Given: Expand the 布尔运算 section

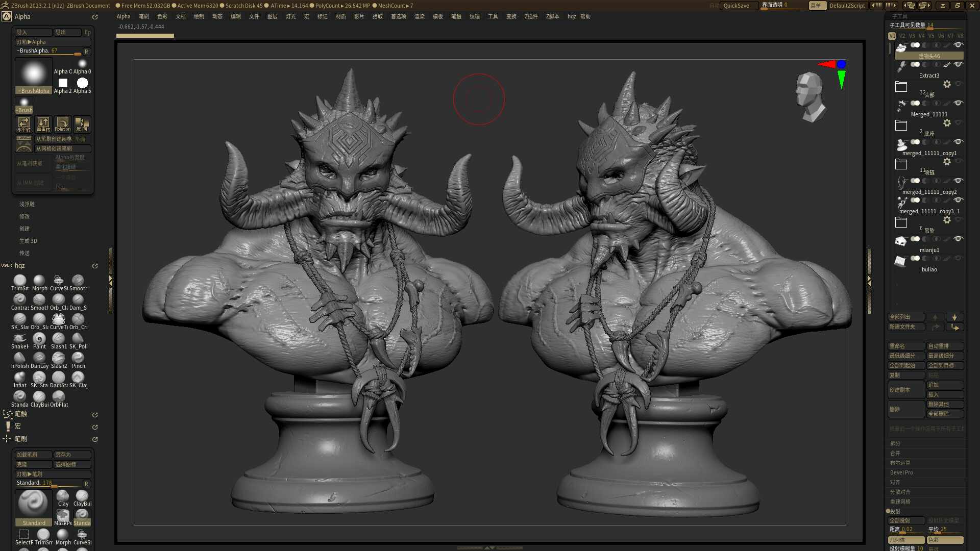Looking at the screenshot, I should pos(900,463).
